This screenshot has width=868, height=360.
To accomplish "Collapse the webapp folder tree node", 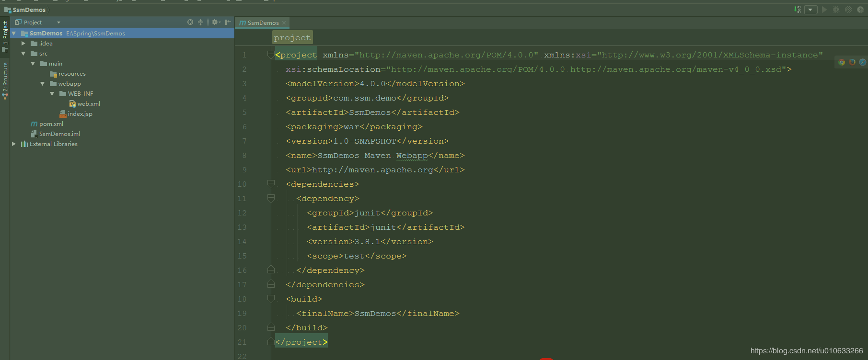I will (42, 84).
